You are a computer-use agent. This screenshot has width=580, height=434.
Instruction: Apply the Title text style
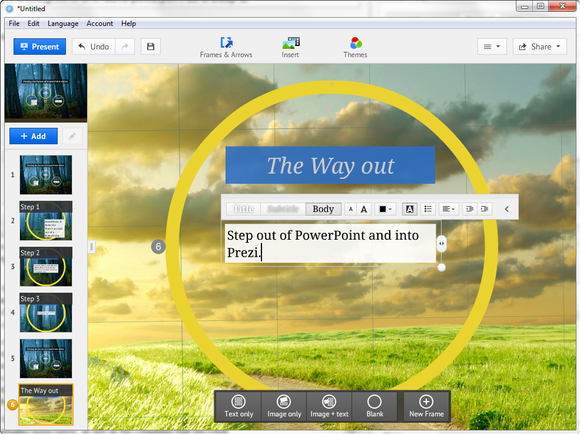point(244,209)
